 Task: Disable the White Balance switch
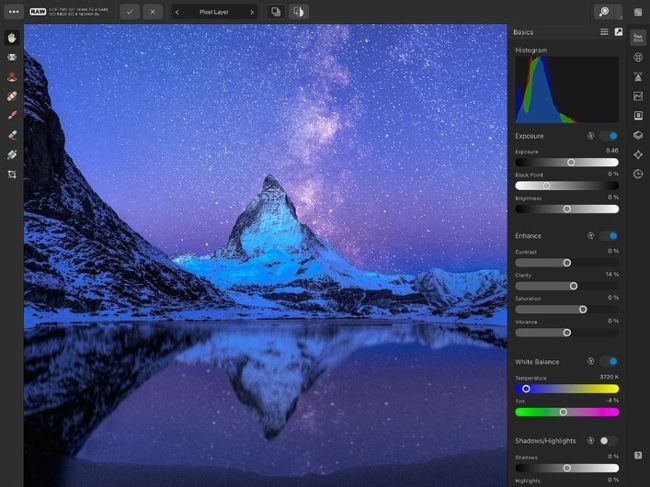coord(609,361)
